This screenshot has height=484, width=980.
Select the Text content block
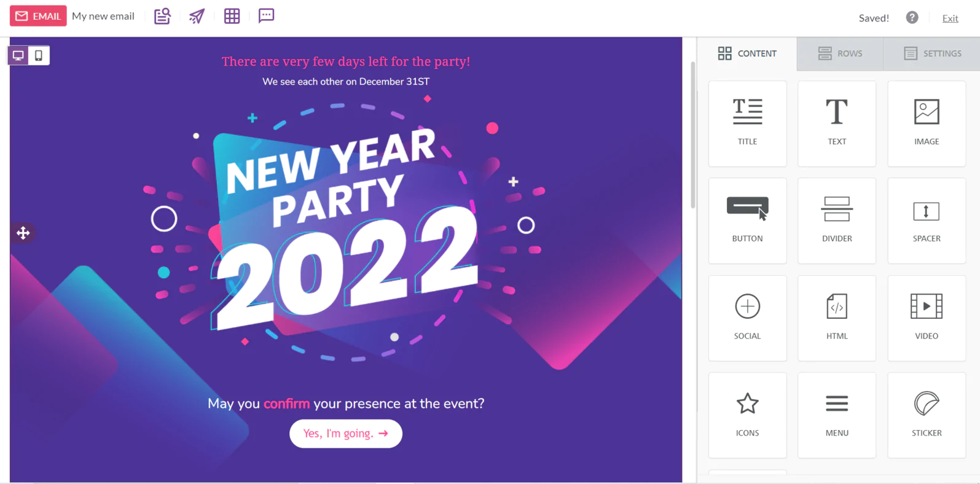(837, 123)
